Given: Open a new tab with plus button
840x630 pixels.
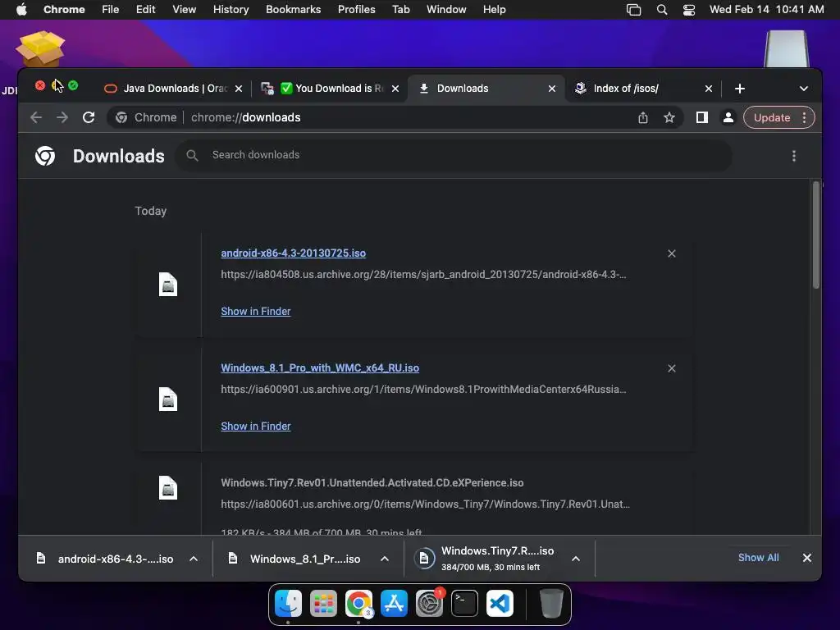Looking at the screenshot, I should point(740,89).
